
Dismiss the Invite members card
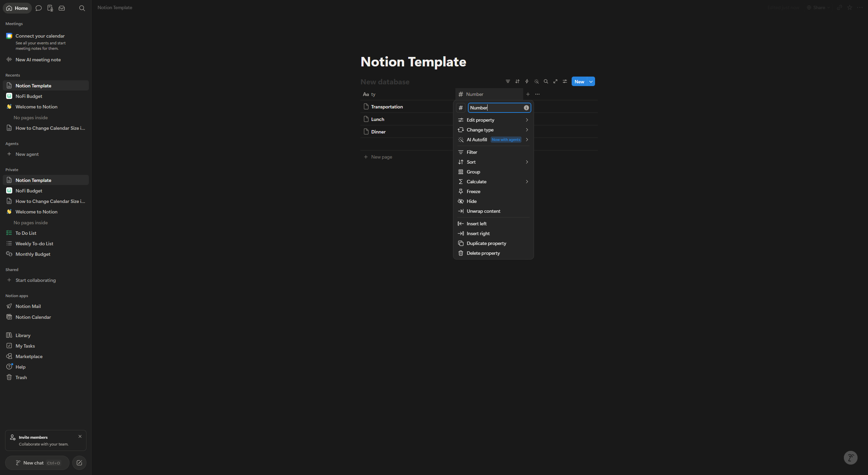point(80,436)
